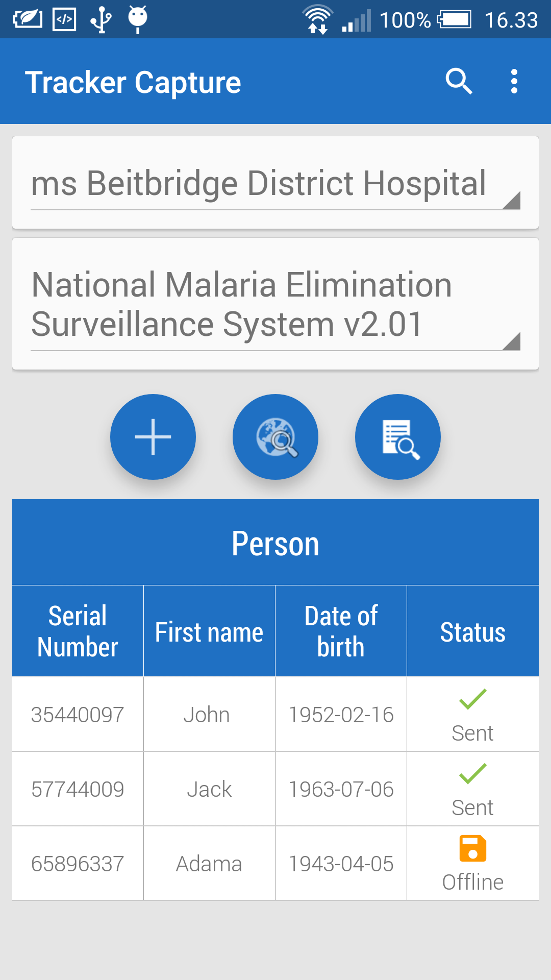Viewport: 551px width, 980px height.
Task: Tap the Wi-Fi status bar icon
Action: click(x=317, y=19)
